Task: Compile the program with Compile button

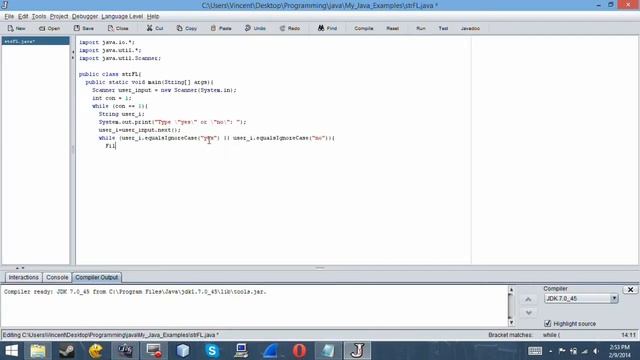Action: point(364,29)
